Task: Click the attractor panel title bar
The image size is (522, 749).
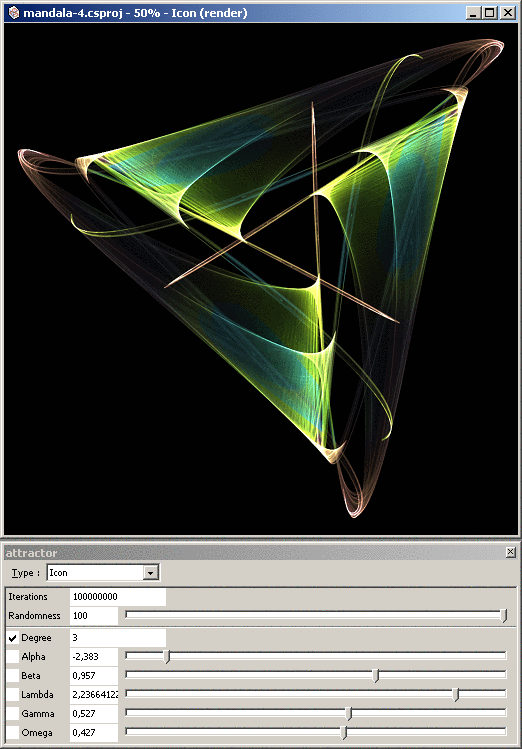Action: pos(261,553)
